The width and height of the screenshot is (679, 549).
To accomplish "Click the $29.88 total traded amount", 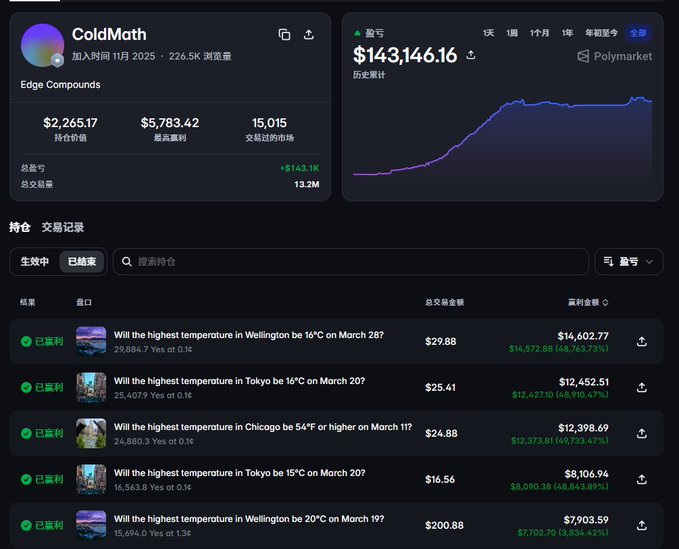I will pyautogui.click(x=440, y=342).
